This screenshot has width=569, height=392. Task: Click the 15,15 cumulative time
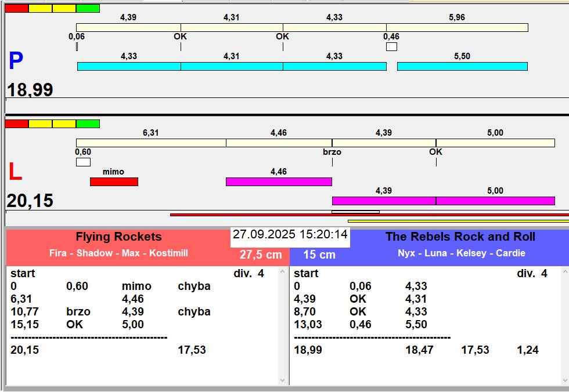(24, 324)
